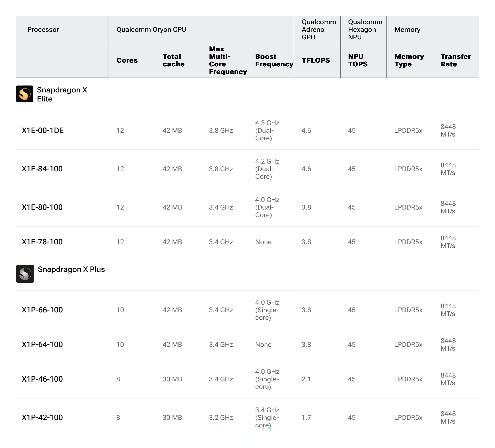Click the Memory Type column header
Screen dimensions: 495x448
click(409, 60)
